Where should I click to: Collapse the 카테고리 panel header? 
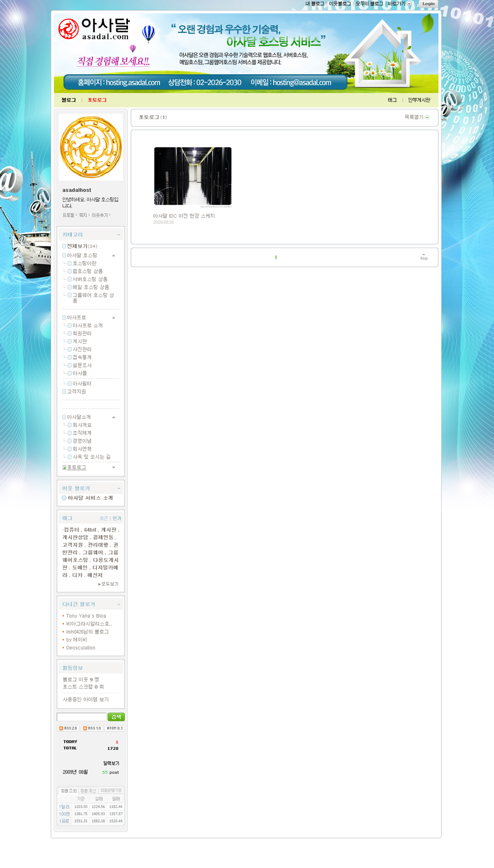point(119,235)
